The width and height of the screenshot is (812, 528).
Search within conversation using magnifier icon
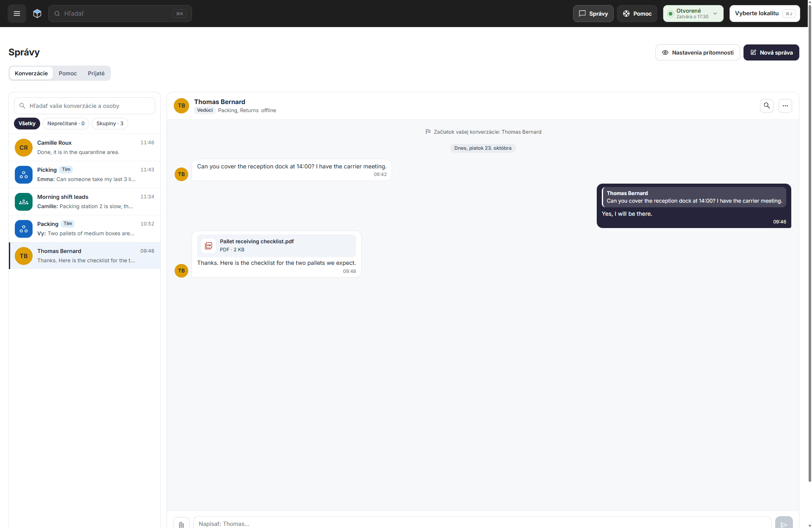pos(767,106)
